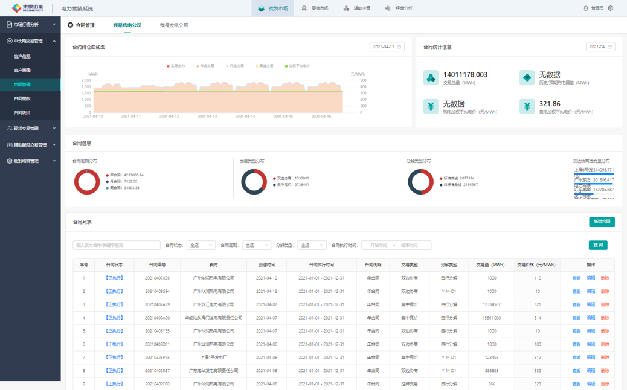The height and width of the screenshot is (390, 627).
Task: Open the blue status link in table row 4
Action: [x=114, y=318]
